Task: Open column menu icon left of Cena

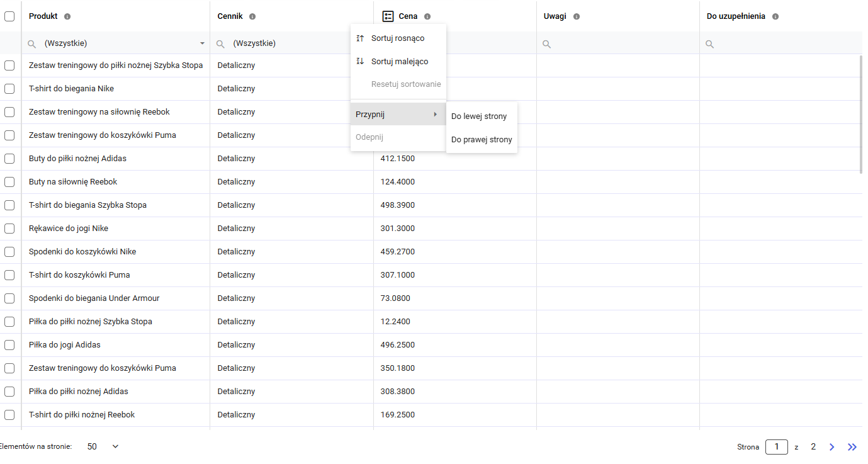Action: [388, 17]
